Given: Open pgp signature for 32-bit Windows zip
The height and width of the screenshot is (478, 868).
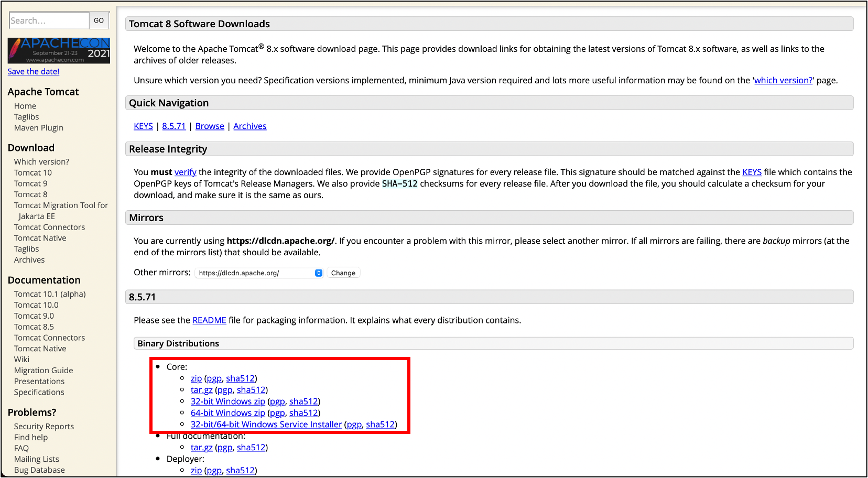Looking at the screenshot, I should pos(277,401).
